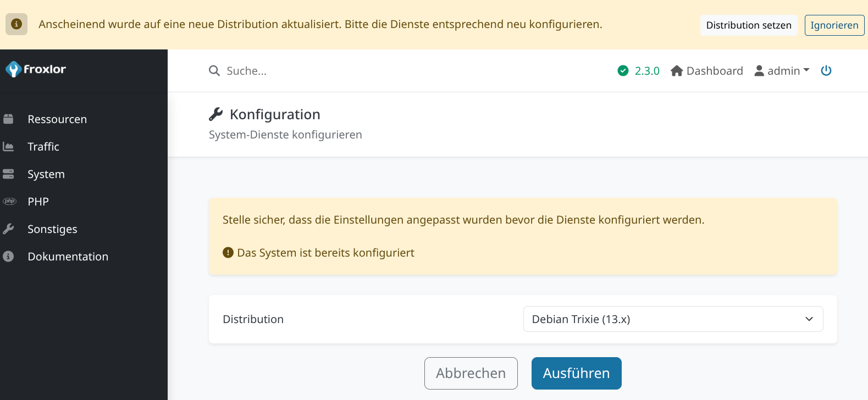Click the info icon in the notification banner
868x400 pixels.
pyautogui.click(x=16, y=24)
